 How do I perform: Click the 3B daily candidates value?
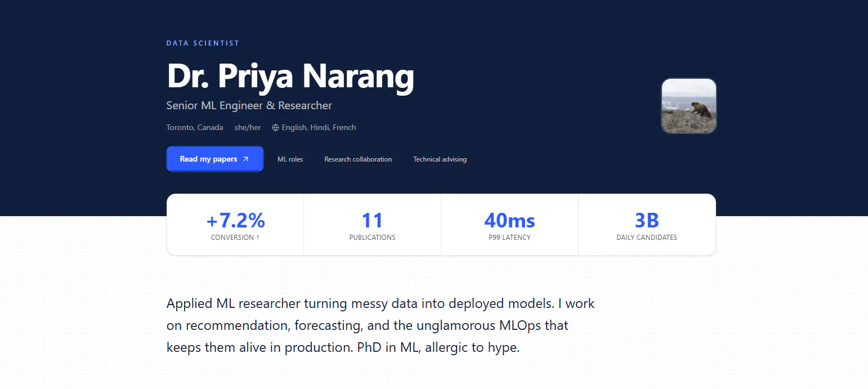[x=647, y=220]
